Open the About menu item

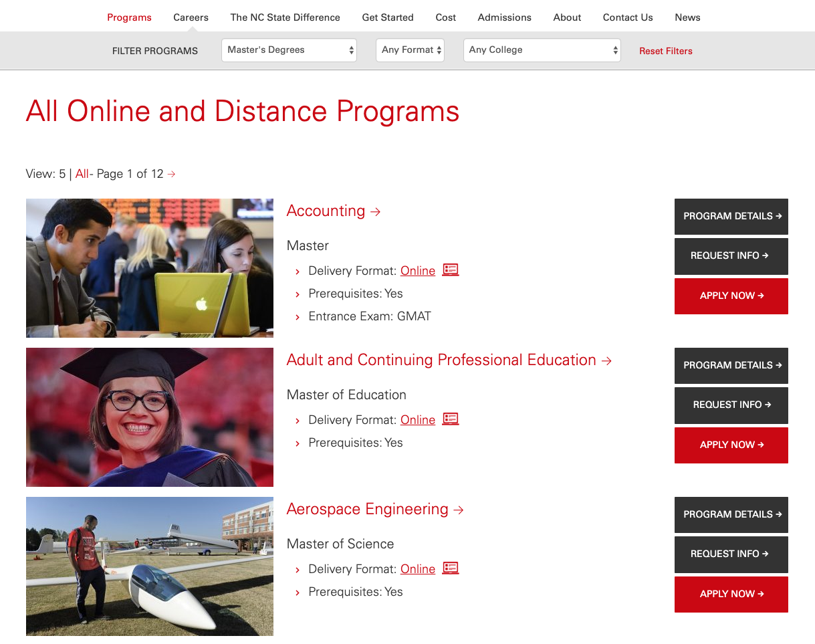tap(567, 17)
